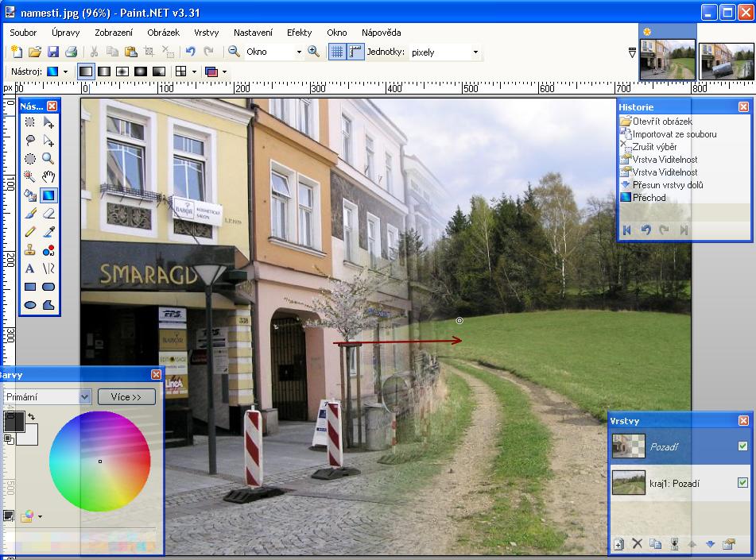Expand the zoom level Okno dropdown
Image resolution: width=756 pixels, height=560 pixels.
pyautogui.click(x=299, y=52)
